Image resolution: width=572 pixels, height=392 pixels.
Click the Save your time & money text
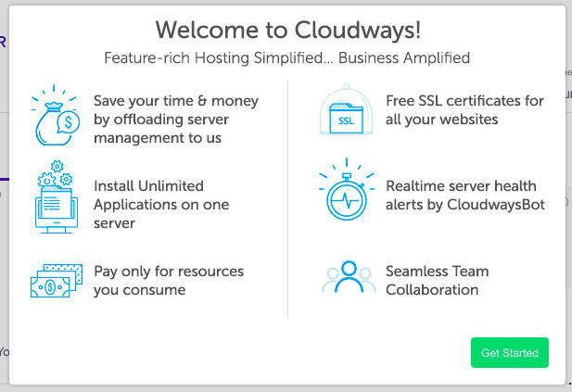coord(176,120)
